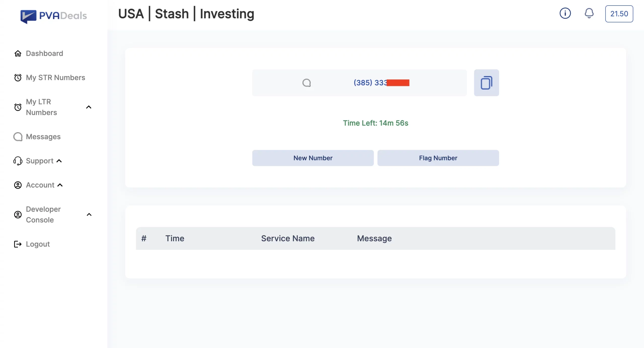Click the Time Left countdown text
Screen dimensions: 644x348
376,123
